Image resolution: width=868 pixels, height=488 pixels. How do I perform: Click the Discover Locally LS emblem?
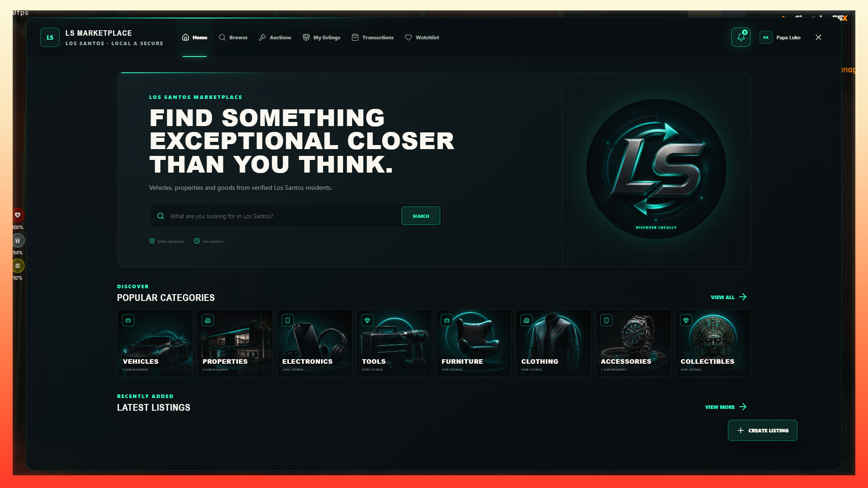pos(656,169)
